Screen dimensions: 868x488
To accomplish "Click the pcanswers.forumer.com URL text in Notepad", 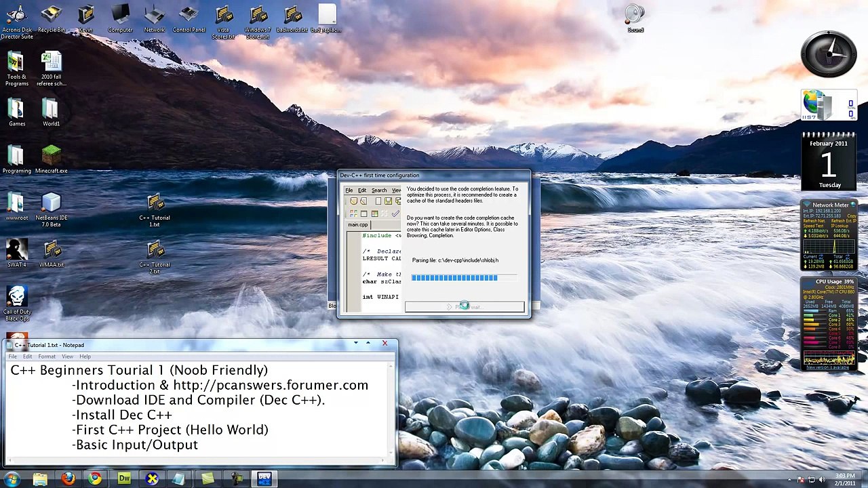I will point(271,385).
